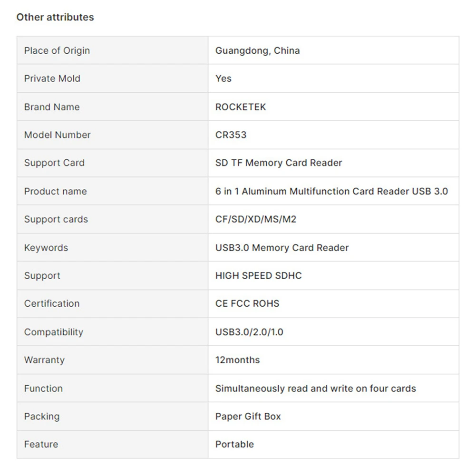The height and width of the screenshot is (476, 476).
Task: Click the 'Keywords' attribute label
Action: [46, 248]
